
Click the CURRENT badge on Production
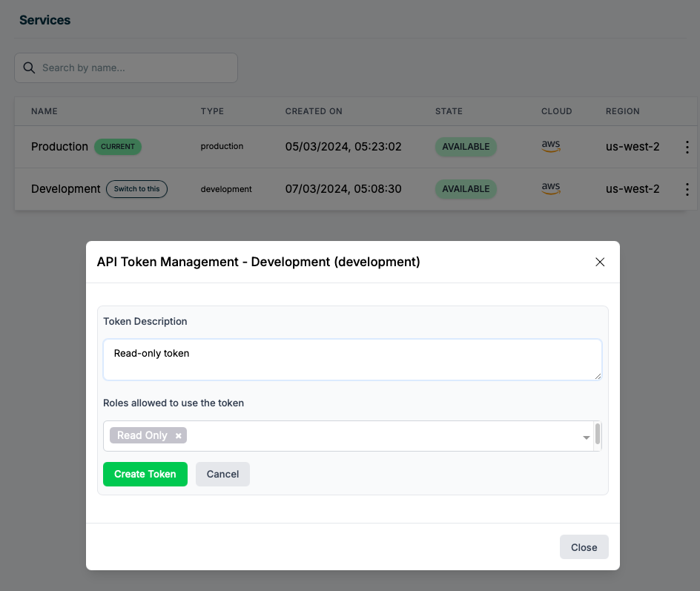click(117, 147)
